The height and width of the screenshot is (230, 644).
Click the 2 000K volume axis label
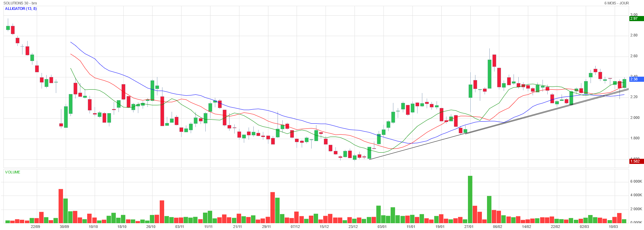click(636, 209)
